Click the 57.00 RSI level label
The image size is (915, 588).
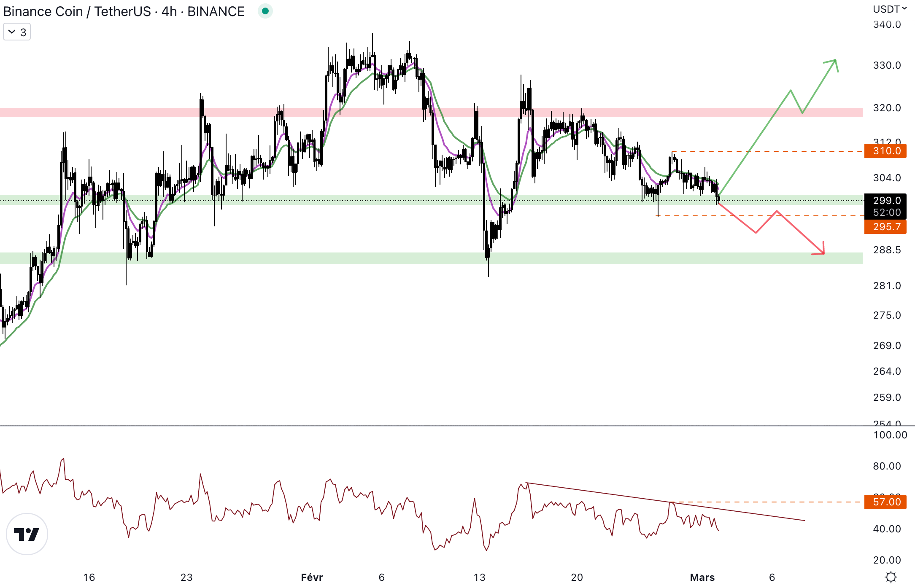[x=885, y=502]
